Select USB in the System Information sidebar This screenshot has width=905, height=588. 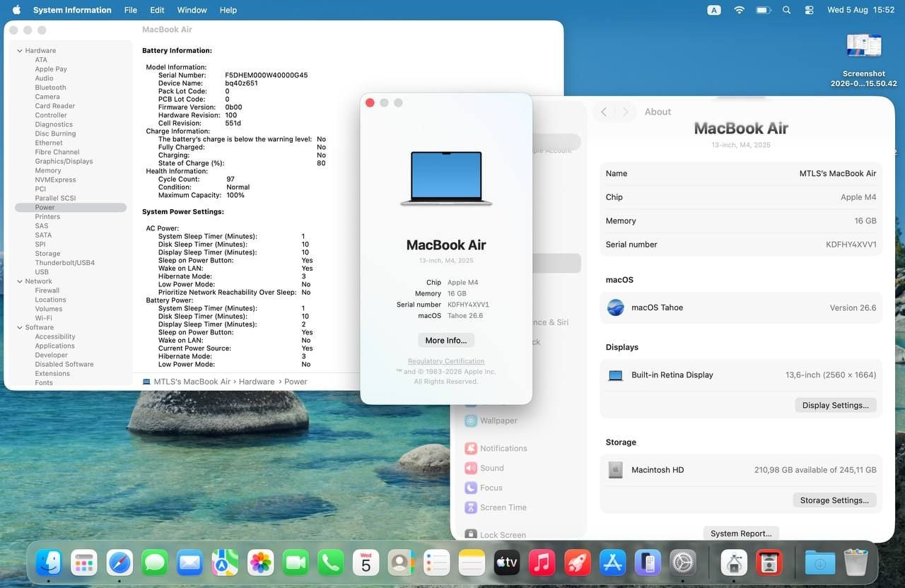[x=42, y=272]
